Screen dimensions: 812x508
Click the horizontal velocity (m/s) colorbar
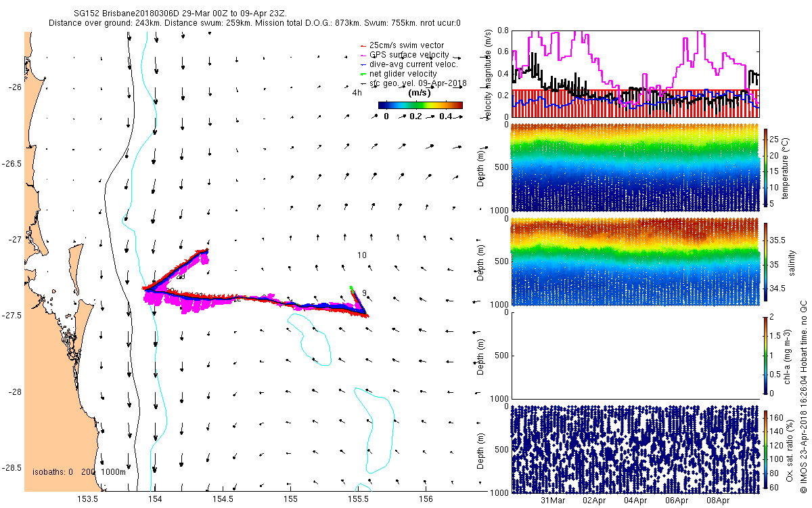click(420, 105)
